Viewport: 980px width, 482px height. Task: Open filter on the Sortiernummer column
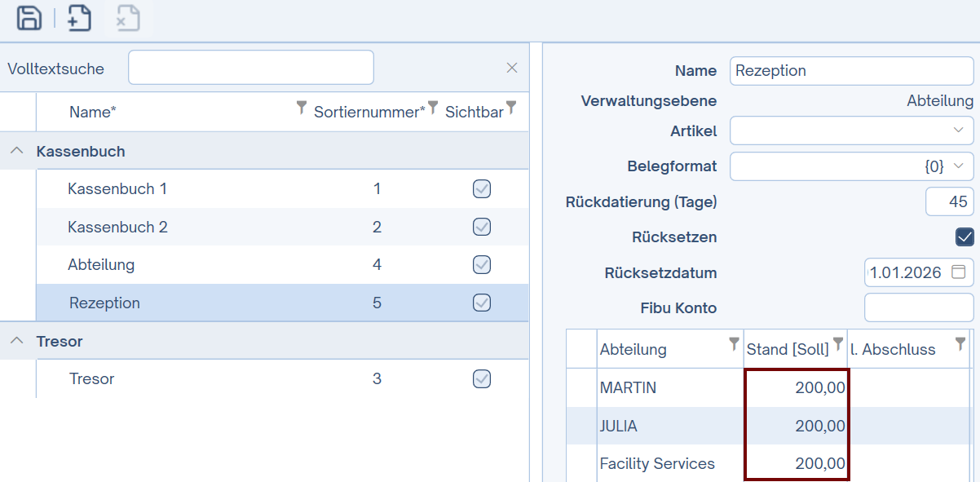[x=434, y=108]
